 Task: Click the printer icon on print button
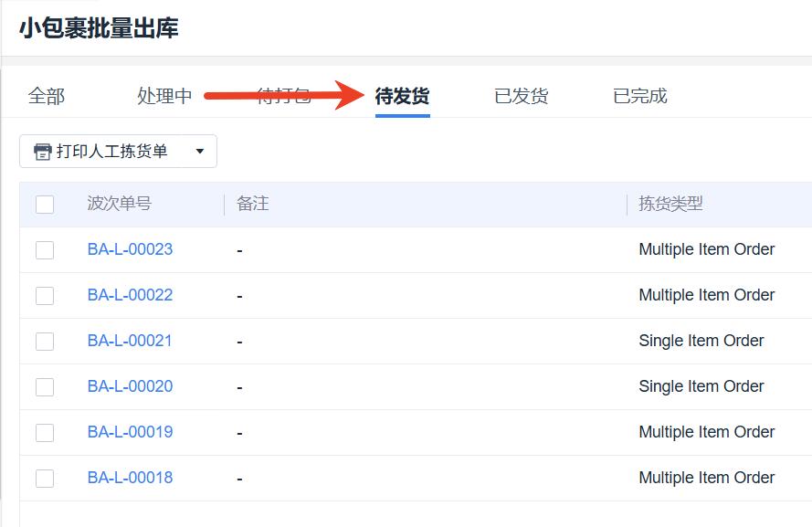tap(42, 152)
